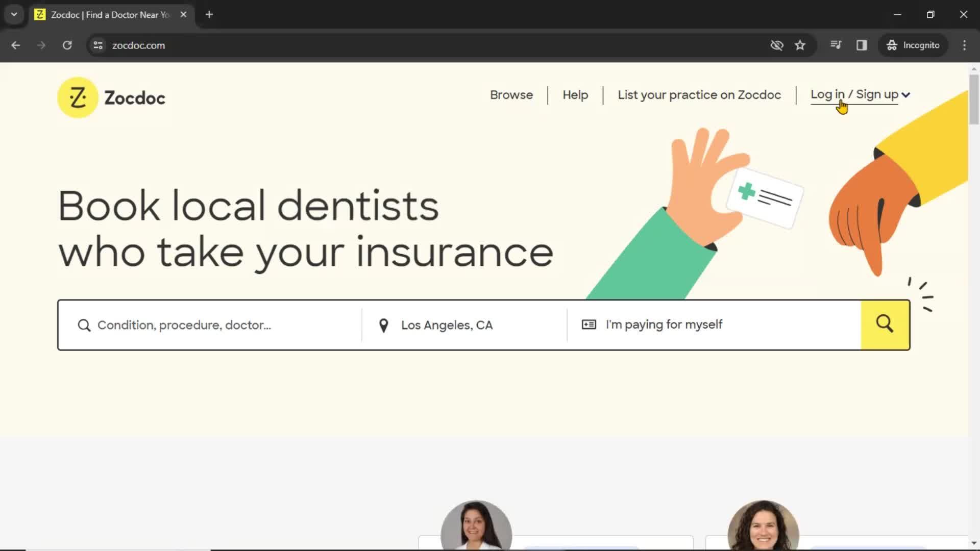Image resolution: width=980 pixels, height=551 pixels.
Task: Click the magnifier icon in condition field
Action: click(x=84, y=325)
